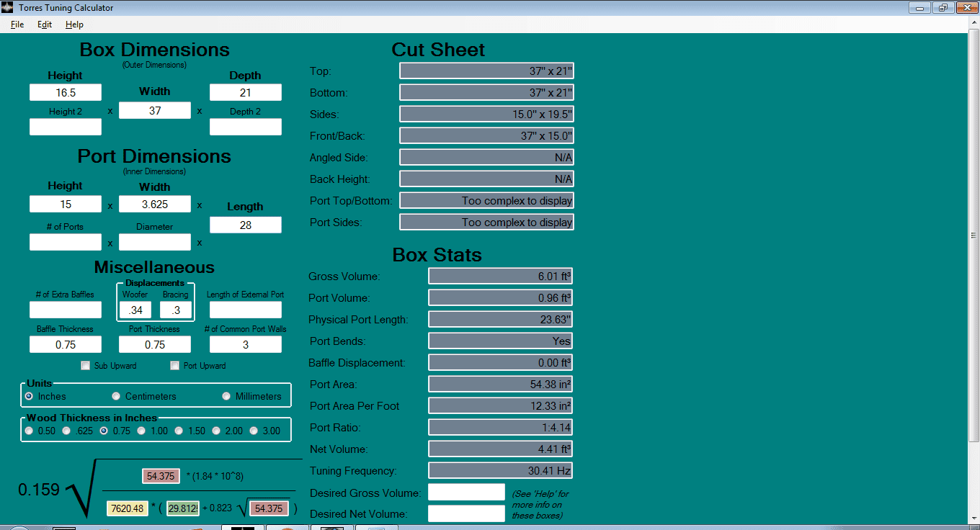Click the Port Area value 54.38 in²
The image size is (980, 530).
tap(501, 384)
